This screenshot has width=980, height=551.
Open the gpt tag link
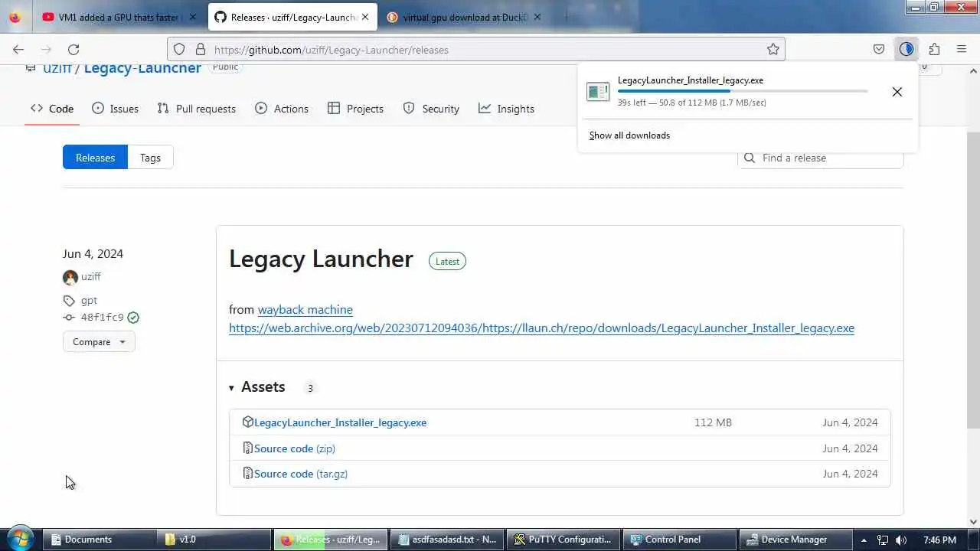tap(89, 301)
